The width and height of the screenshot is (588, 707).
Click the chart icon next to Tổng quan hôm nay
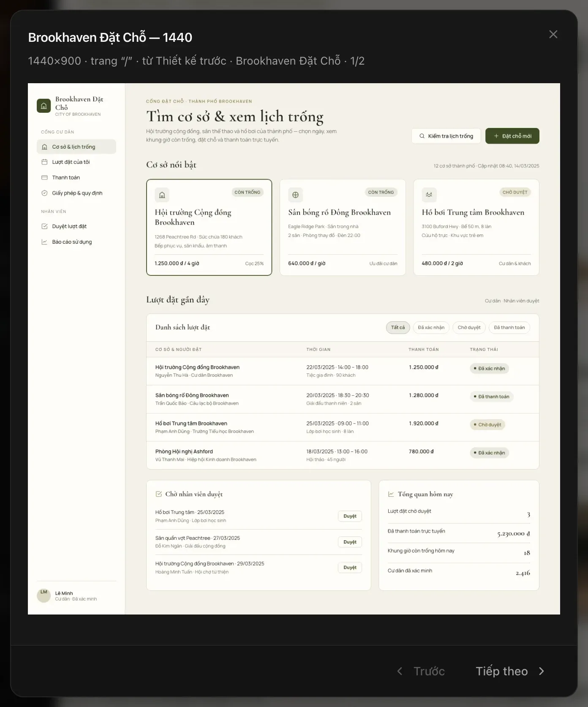coord(391,494)
